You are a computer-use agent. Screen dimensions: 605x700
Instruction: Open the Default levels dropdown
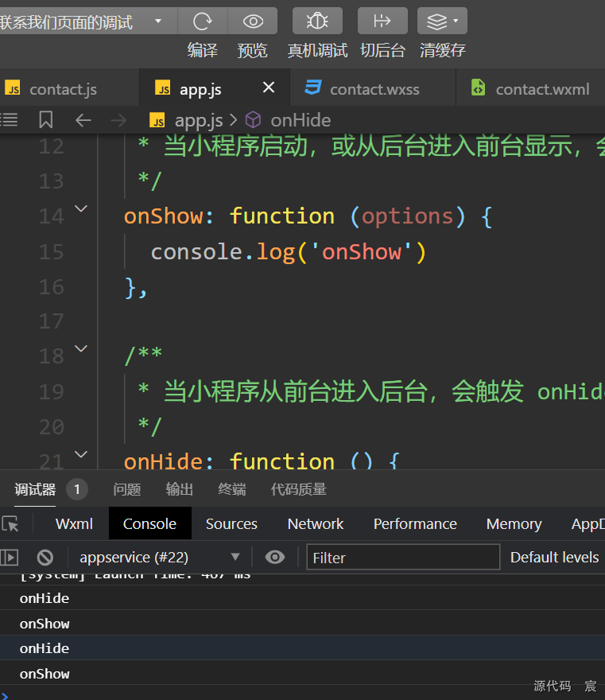click(555, 557)
